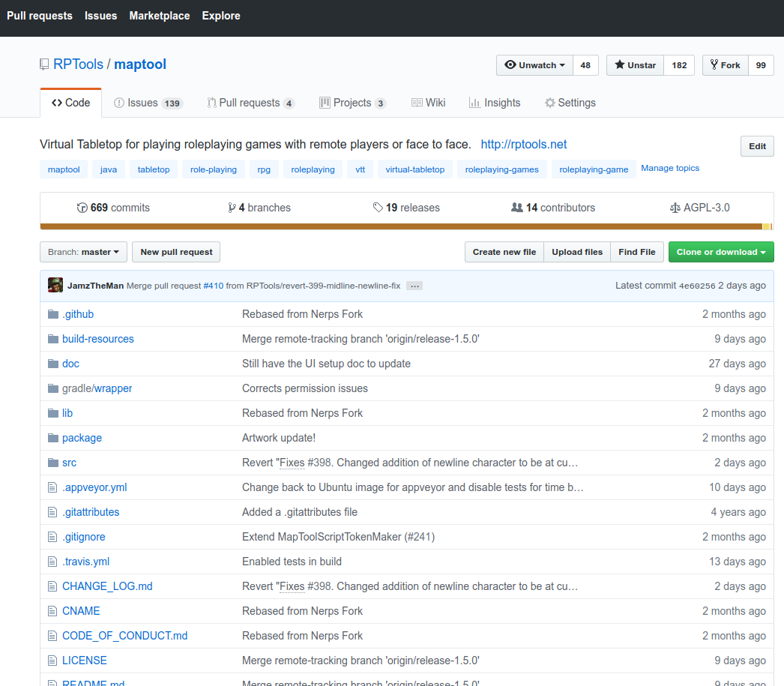The image size is (784, 686).
Task: Expand the Clone or download dropdown
Action: pos(721,252)
